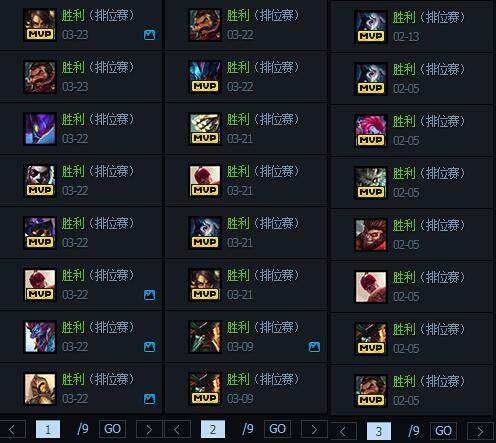The width and height of the screenshot is (496, 443).
Task: Go to next page from page 1 panel
Action: click(x=149, y=429)
